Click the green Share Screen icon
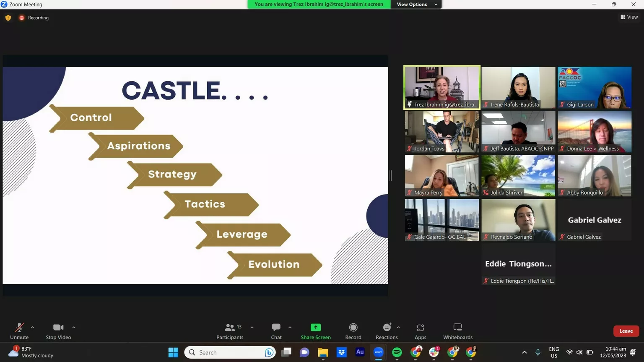The image size is (644, 362). tap(315, 327)
